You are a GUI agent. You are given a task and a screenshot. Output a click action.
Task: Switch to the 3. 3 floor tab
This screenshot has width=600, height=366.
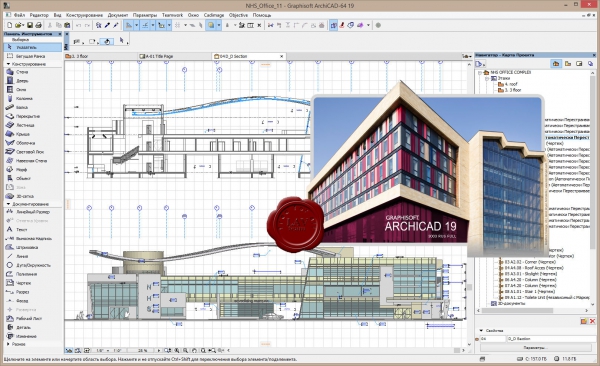pyautogui.click(x=101, y=56)
